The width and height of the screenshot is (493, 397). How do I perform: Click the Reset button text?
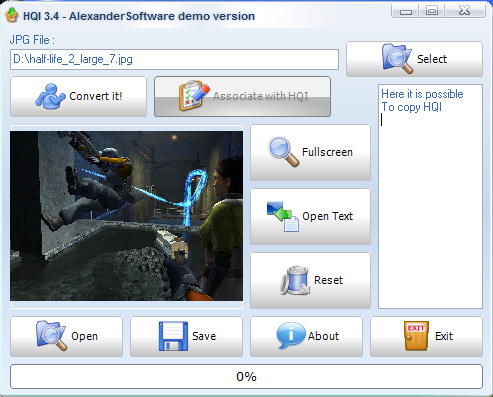[328, 280]
